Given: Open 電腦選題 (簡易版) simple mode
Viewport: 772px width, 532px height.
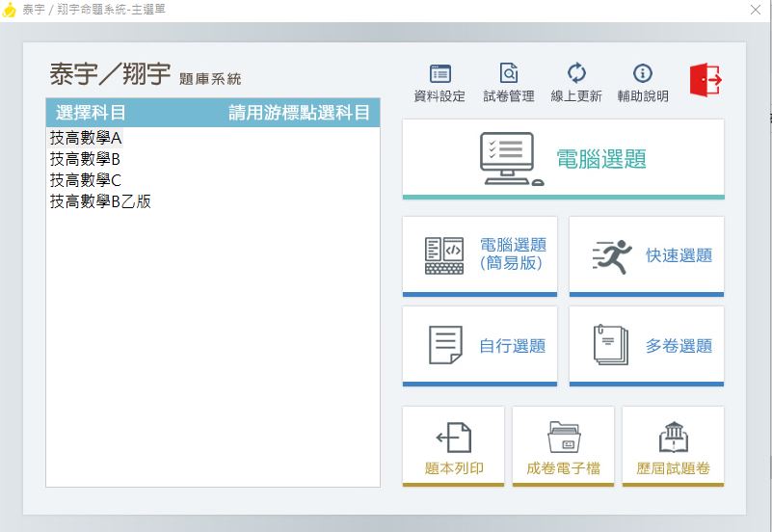Looking at the screenshot, I should coord(479,255).
